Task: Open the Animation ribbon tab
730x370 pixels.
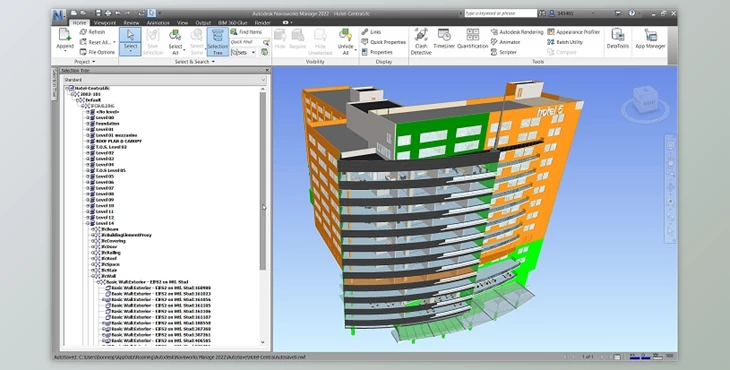Action: pos(158,22)
